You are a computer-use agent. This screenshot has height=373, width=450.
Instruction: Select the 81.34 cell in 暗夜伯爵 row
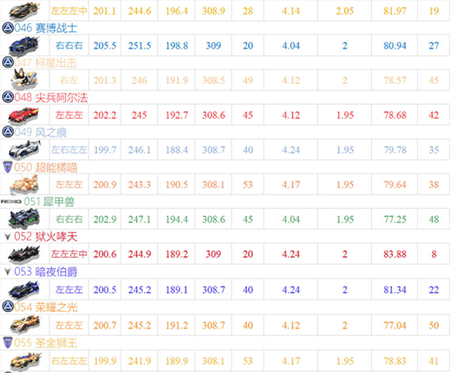[395, 289]
